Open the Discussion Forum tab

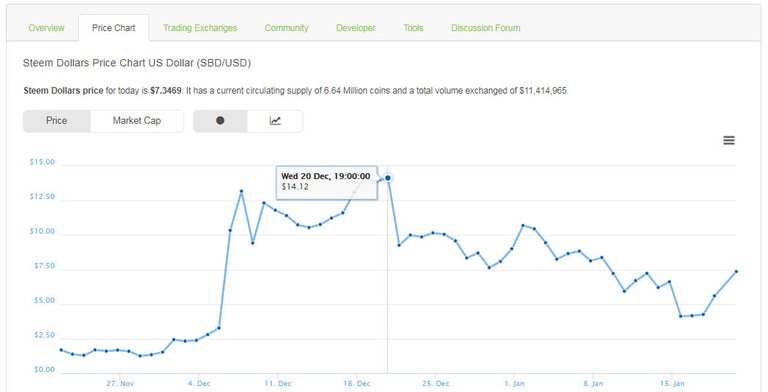pos(486,28)
